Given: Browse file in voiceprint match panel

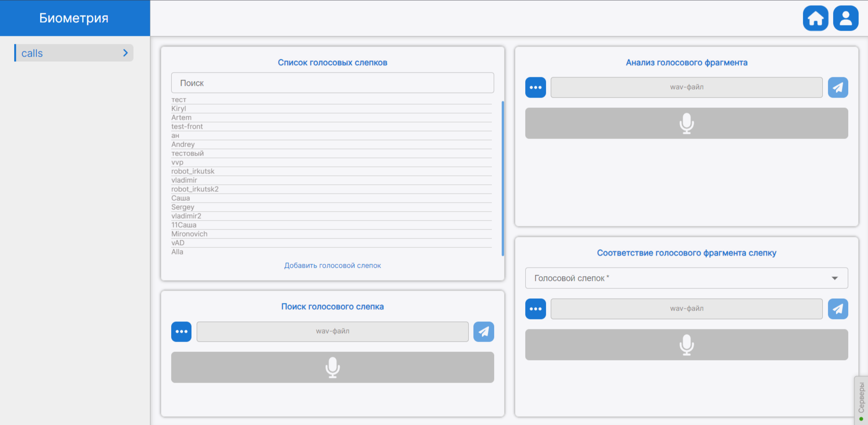Looking at the screenshot, I should (x=535, y=309).
